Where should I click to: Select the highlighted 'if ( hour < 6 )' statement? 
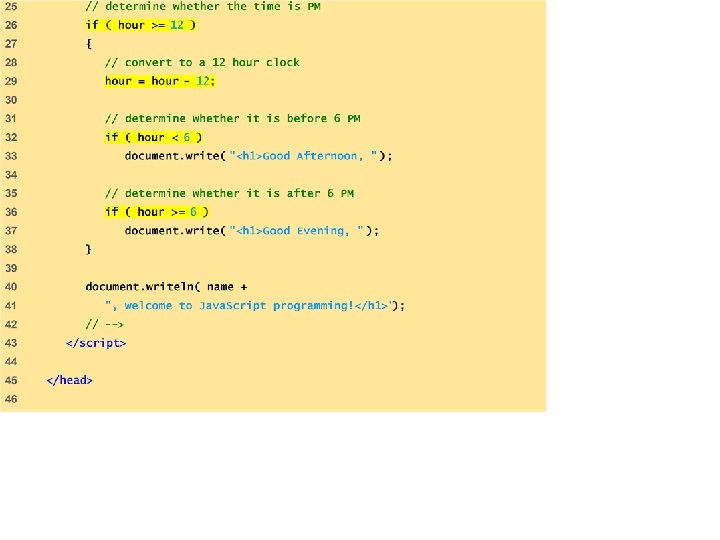[x=153, y=137]
